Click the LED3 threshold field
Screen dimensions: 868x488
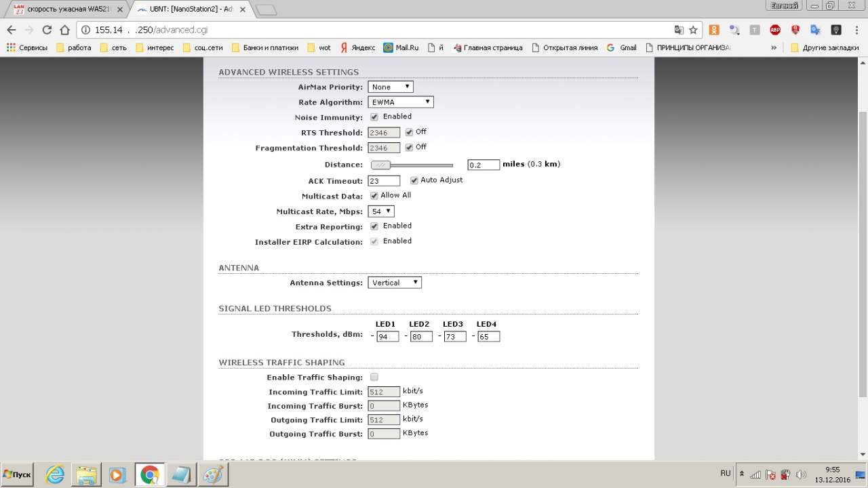[x=455, y=336]
